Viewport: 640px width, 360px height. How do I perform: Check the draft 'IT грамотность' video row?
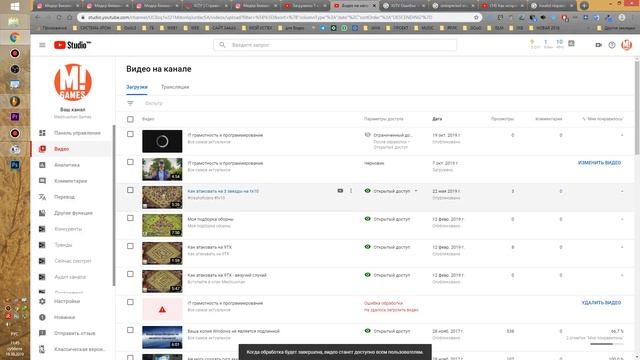[x=130, y=162]
